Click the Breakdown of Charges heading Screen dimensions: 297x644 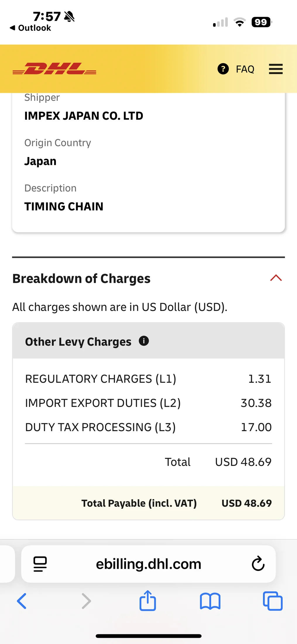(x=81, y=279)
